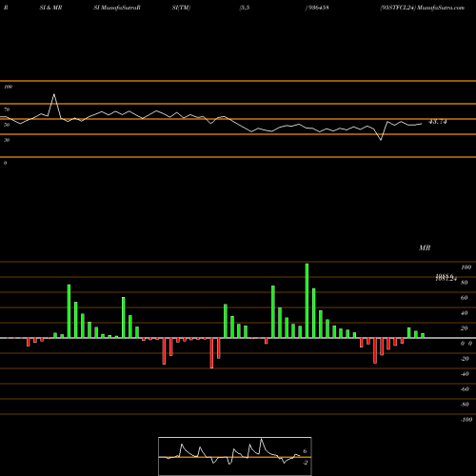
Task: Click the overlapping 1033.6 price label
Action: [445, 276]
